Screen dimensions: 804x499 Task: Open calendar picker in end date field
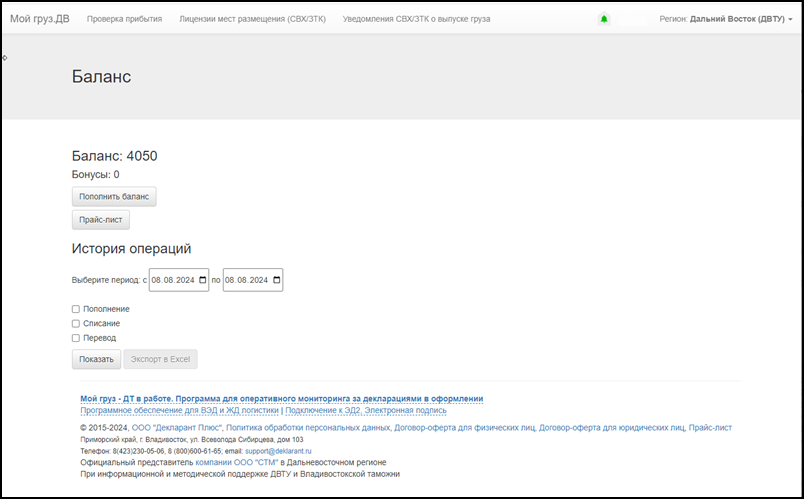tap(277, 280)
